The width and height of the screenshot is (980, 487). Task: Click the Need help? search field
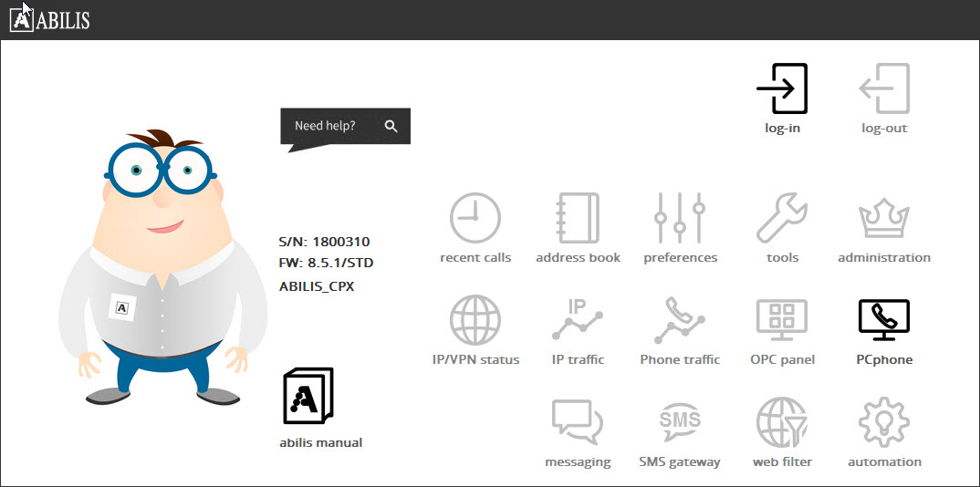pos(346,126)
